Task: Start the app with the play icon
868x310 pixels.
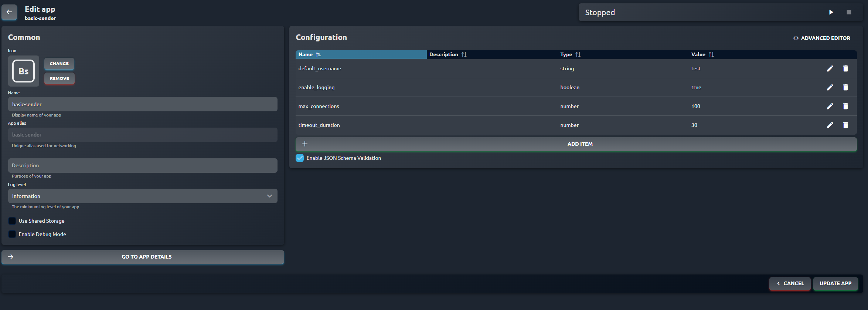Action: click(831, 12)
